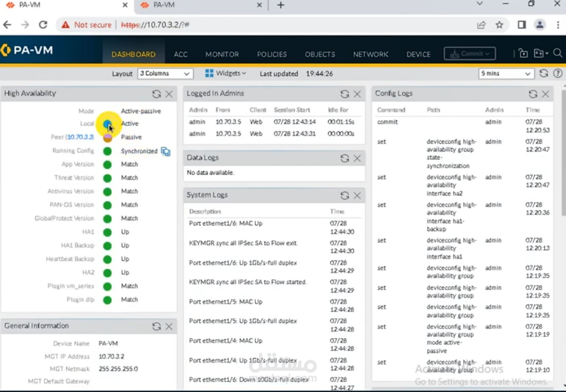Image resolution: width=566 pixels, height=392 pixels.
Task: Close the first PA-VM browser tab
Action: [125, 5]
